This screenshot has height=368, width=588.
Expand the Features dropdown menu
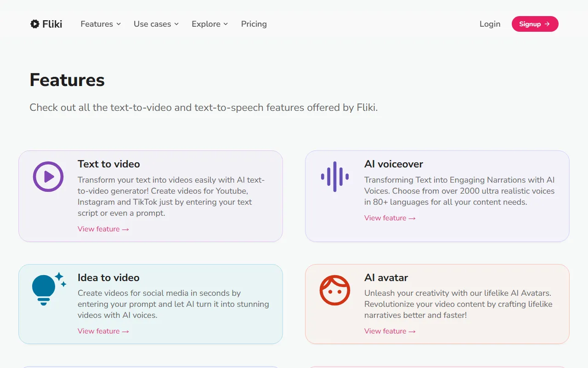pos(101,24)
